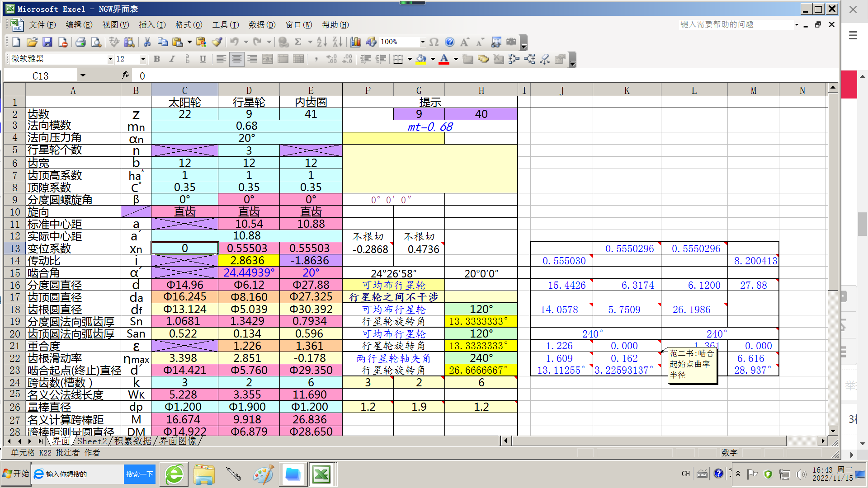Screen dimensions: 868x488
Task: Increase indent of cell
Action: 381,59
